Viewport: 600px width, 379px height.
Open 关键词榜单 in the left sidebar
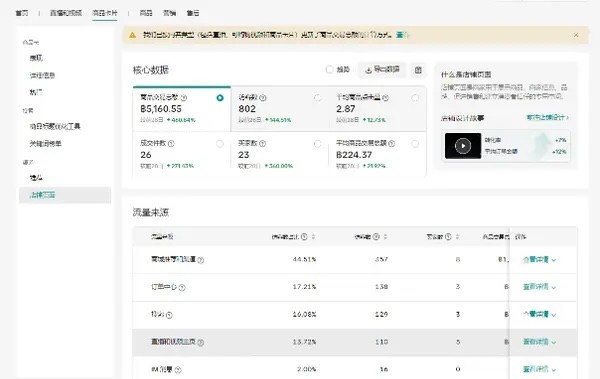46,144
